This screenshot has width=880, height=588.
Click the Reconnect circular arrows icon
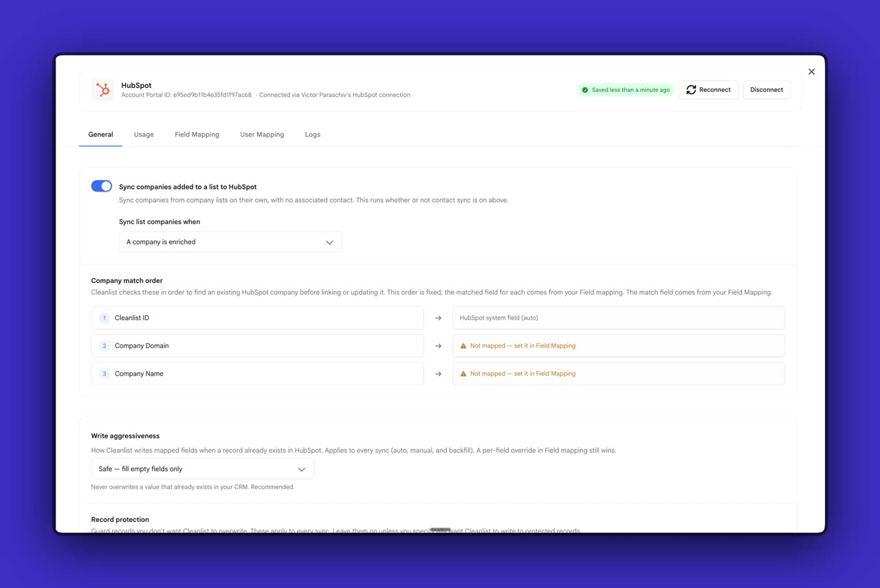[x=691, y=90]
